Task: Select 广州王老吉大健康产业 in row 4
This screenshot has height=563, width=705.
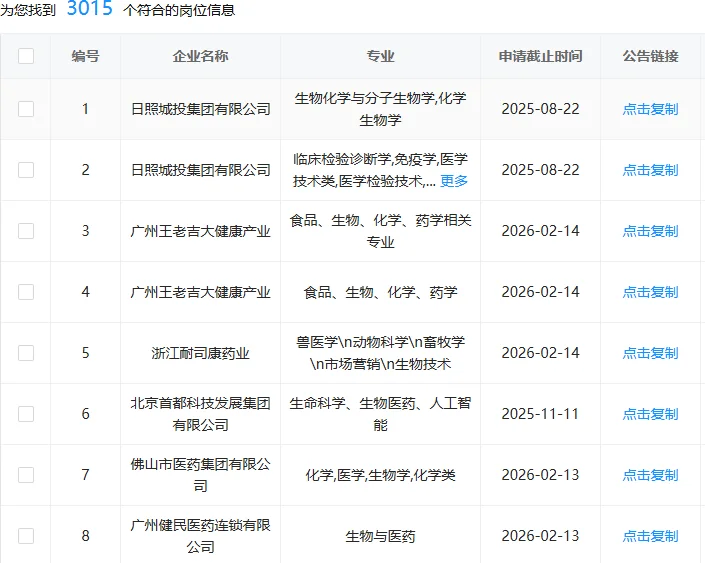Action: [x=201, y=292]
